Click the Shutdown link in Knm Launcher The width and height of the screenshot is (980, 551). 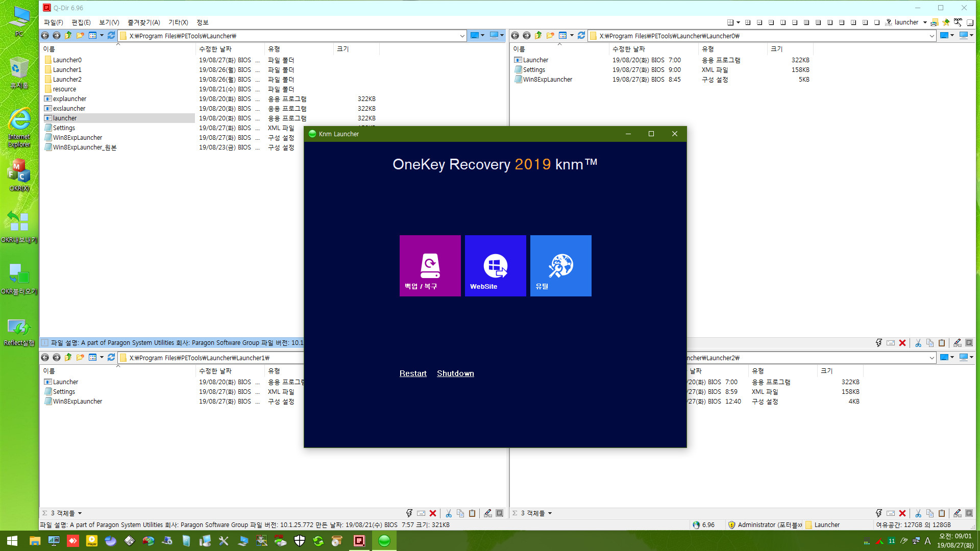(x=456, y=373)
